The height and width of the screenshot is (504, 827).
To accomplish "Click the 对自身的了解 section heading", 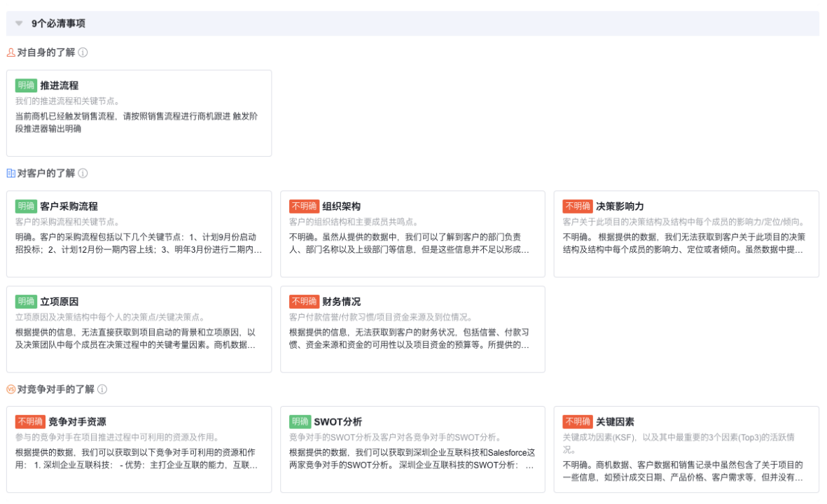I will 46,52.
